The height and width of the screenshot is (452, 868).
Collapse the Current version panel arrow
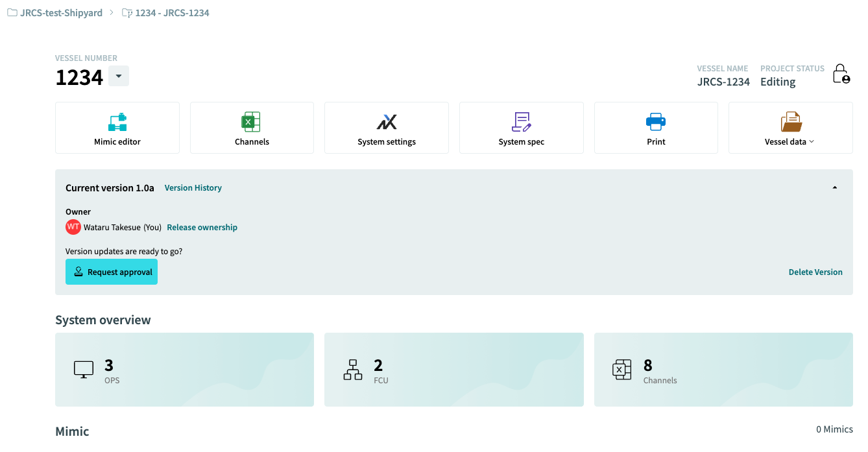[x=835, y=187]
